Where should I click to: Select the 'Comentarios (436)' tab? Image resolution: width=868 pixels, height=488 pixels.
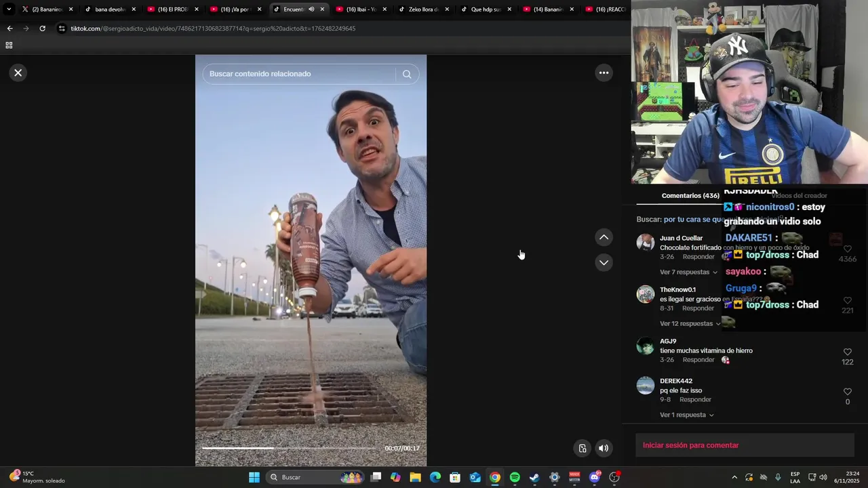(690, 195)
